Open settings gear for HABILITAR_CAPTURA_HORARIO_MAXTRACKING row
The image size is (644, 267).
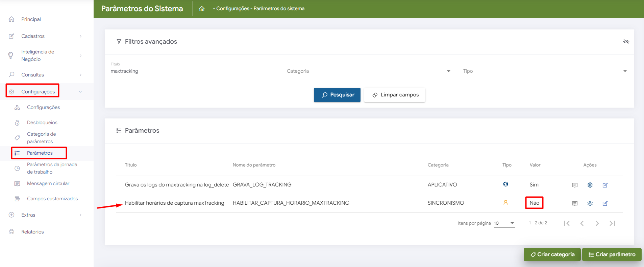(590, 203)
